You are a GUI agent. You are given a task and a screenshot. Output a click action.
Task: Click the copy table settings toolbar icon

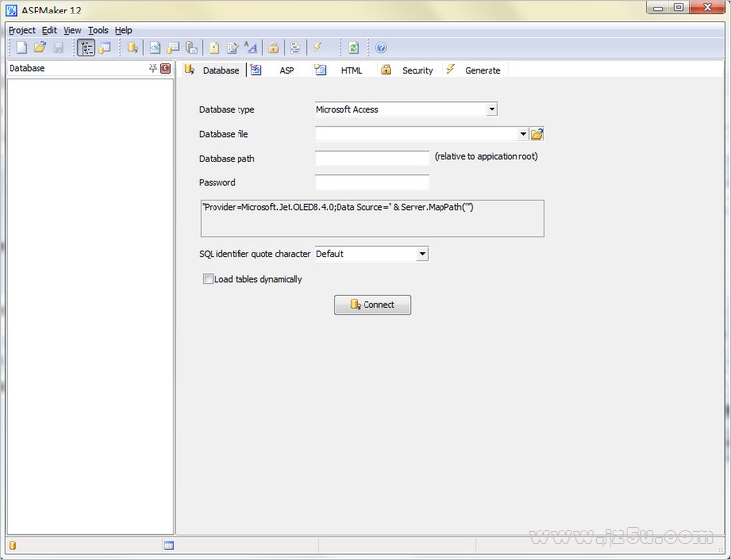[191, 47]
